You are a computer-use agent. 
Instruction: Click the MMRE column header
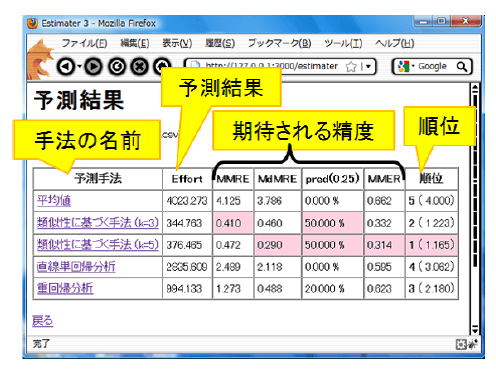tap(233, 179)
